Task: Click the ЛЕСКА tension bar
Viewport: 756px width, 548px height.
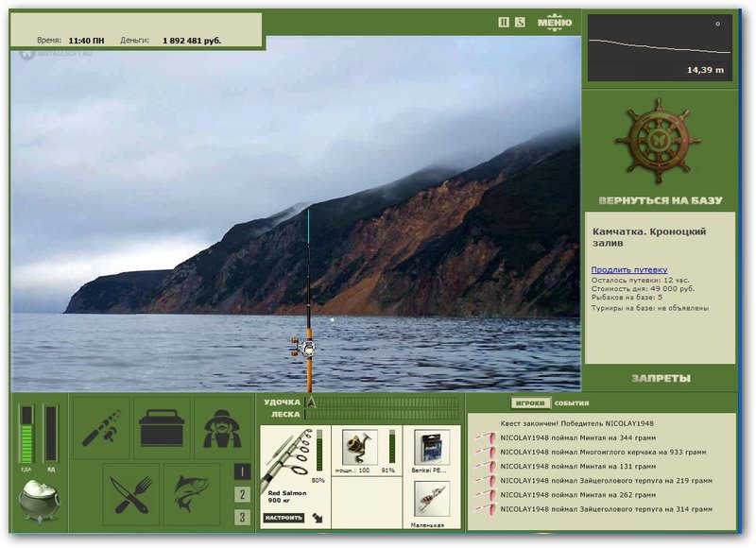Action: point(383,415)
